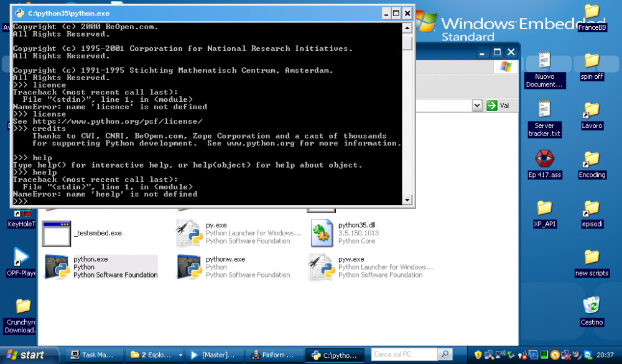This screenshot has height=364, width=622.
Task: Switch to the C:\python taskbar item
Action: click(x=336, y=355)
